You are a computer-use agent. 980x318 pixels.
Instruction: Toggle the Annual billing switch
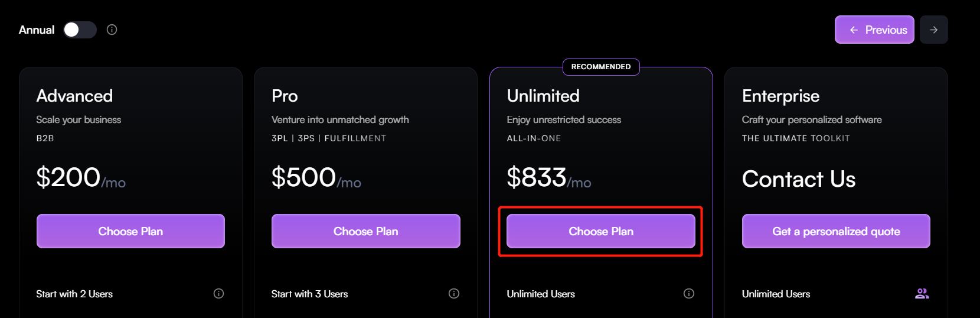click(80, 30)
